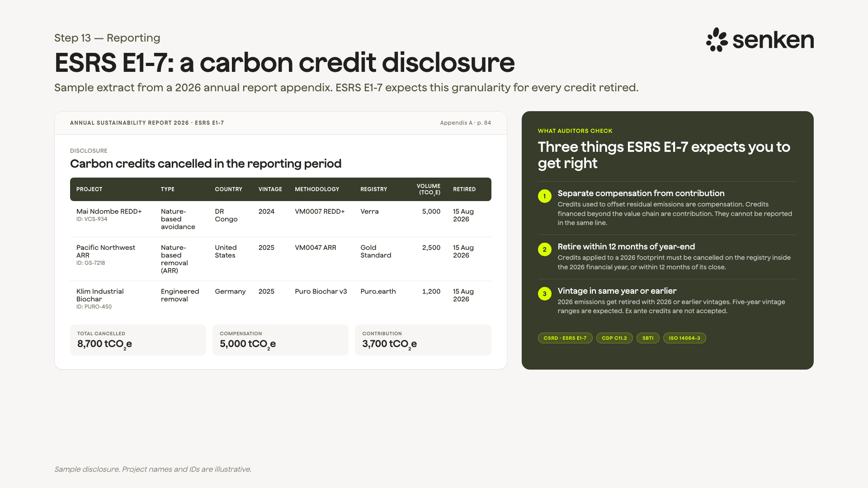Select the SBTi tag
Viewport: 868px width, 488px height.
click(x=648, y=338)
